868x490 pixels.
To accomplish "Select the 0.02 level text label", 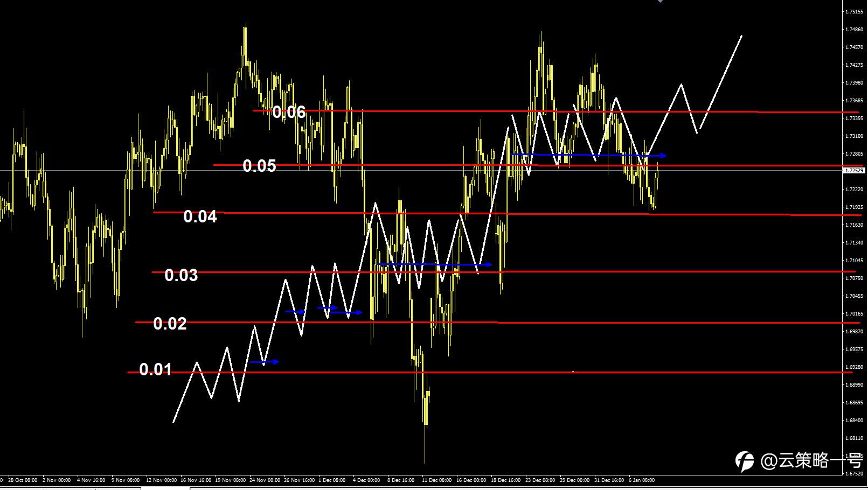I will click(170, 324).
